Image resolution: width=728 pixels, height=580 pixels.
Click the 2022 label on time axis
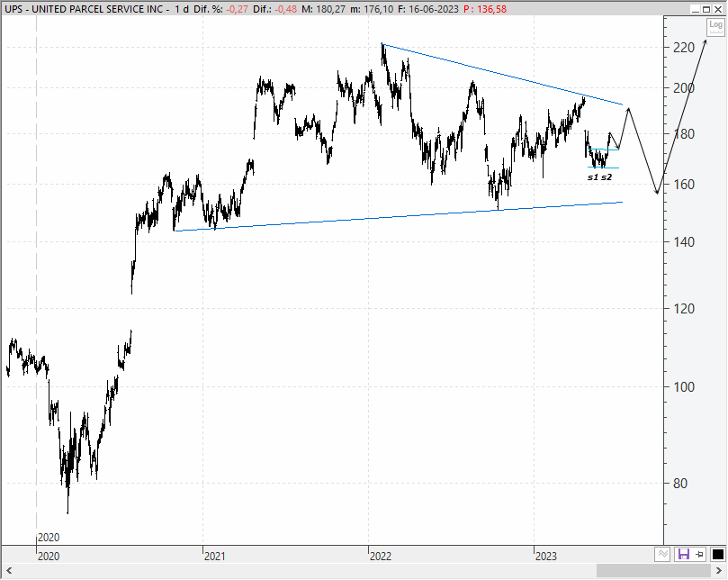coord(381,556)
